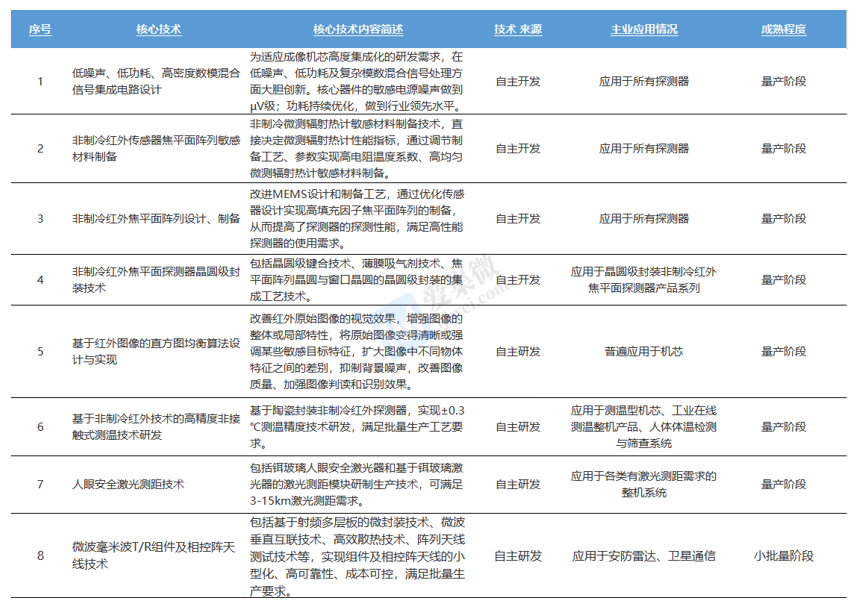Click 应用于测温型机芯、工业在线测温整机产品 cell
This screenshot has width=860, height=607.
click(x=644, y=427)
